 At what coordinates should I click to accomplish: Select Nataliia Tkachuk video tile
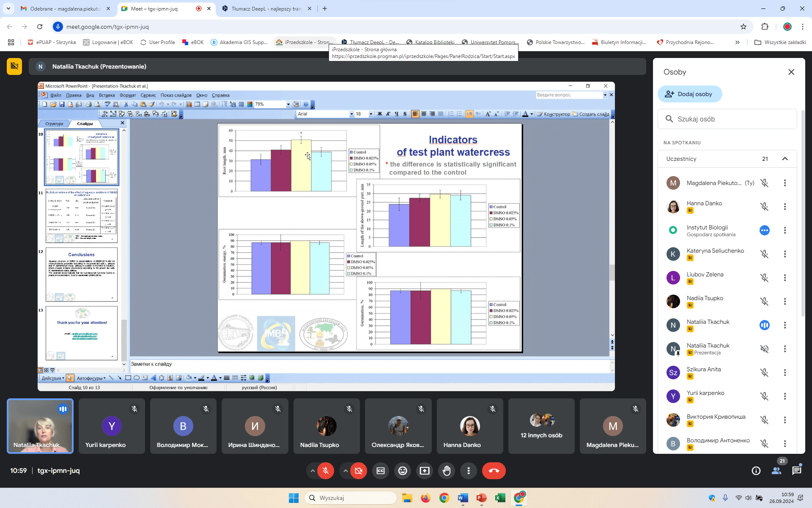(x=40, y=426)
